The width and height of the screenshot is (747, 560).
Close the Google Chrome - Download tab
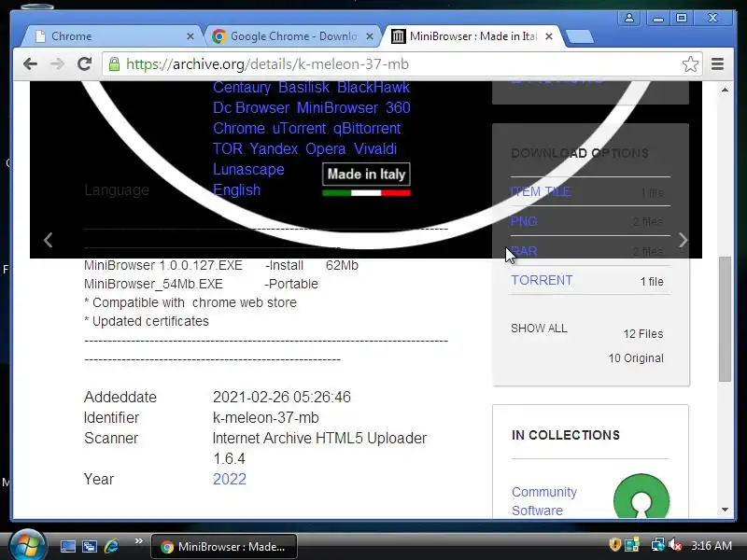[x=369, y=36]
